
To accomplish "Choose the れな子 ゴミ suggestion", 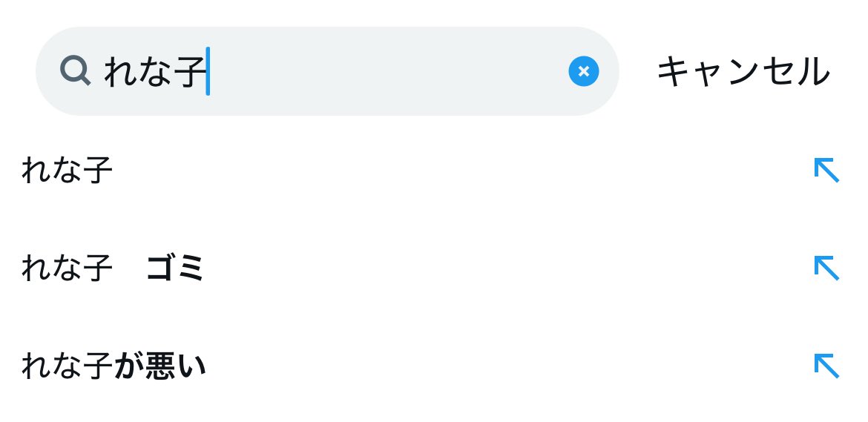I will click(x=111, y=268).
